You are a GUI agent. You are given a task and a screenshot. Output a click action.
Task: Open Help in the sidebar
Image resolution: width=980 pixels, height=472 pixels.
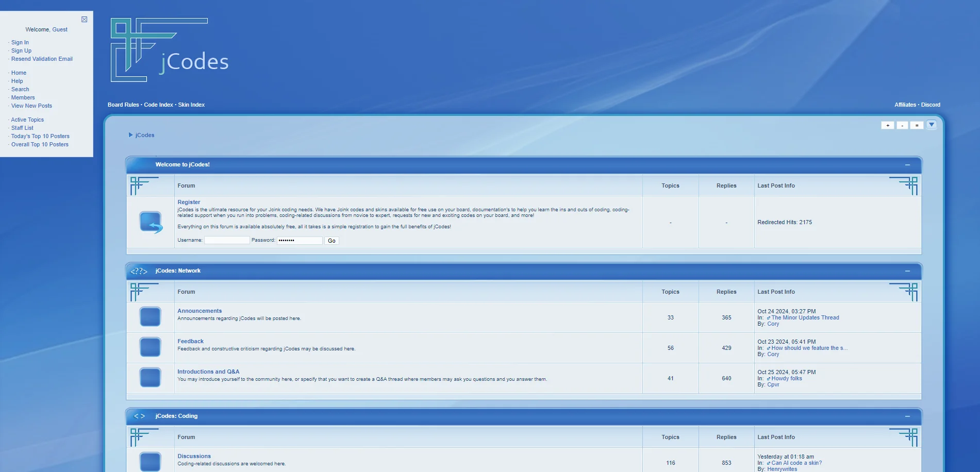(17, 81)
